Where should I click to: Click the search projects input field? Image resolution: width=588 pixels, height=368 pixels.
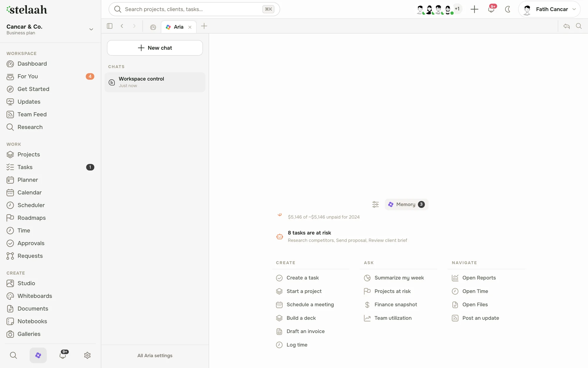pos(194,9)
